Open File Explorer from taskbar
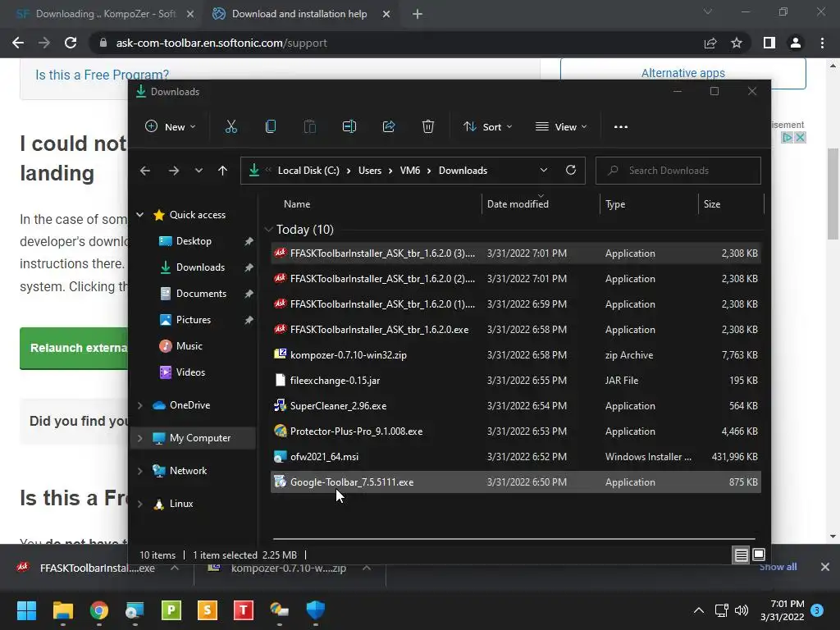The image size is (840, 630). coord(62,609)
